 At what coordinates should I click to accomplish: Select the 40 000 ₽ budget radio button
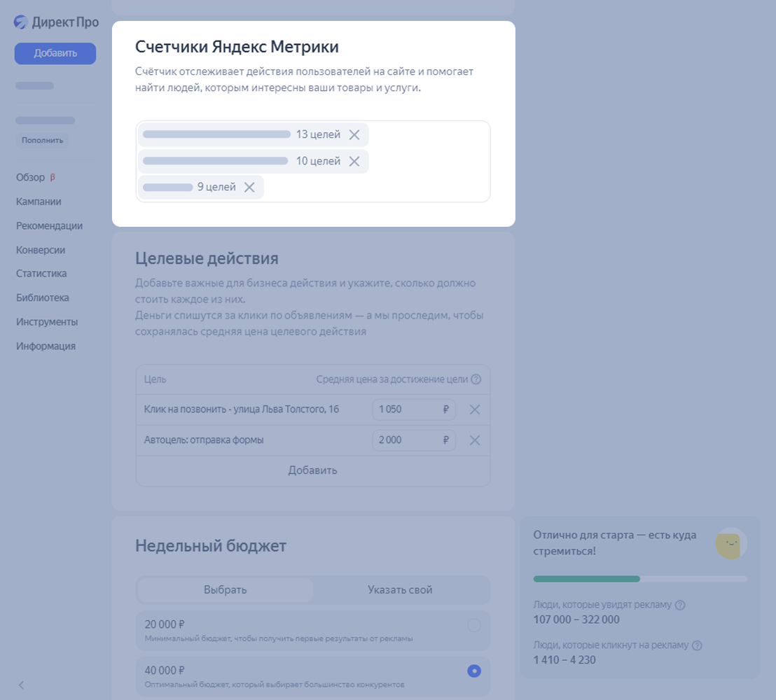coord(474,671)
